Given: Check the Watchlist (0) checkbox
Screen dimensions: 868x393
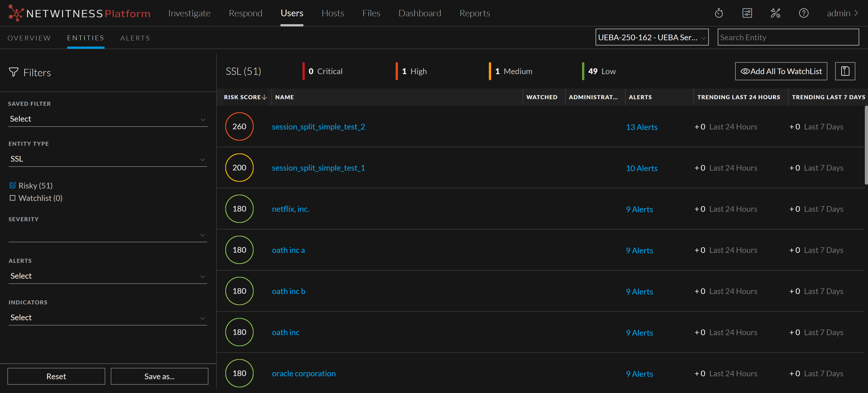Looking at the screenshot, I should (13, 198).
